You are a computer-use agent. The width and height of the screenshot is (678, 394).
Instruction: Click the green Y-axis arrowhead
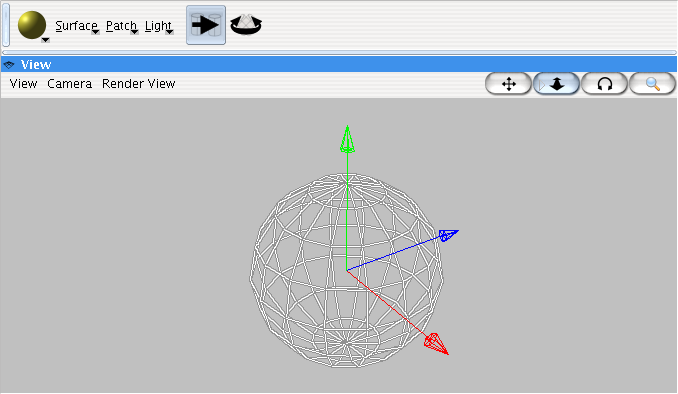pos(347,139)
